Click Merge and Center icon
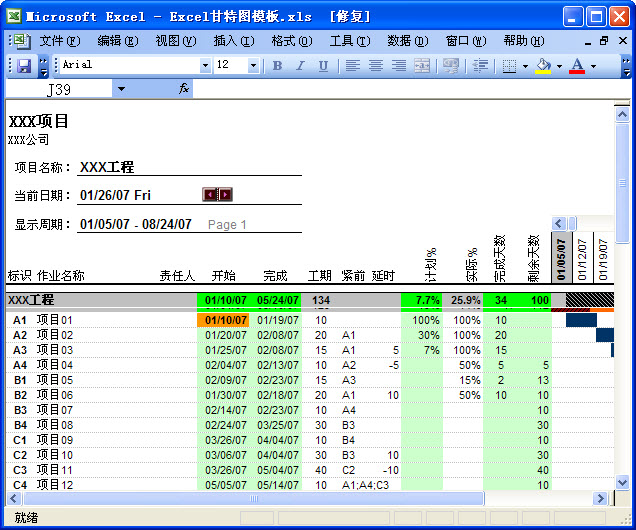 pos(422,66)
